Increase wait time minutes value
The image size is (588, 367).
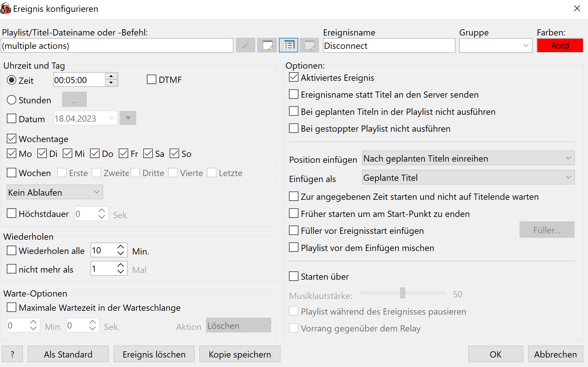point(33,322)
